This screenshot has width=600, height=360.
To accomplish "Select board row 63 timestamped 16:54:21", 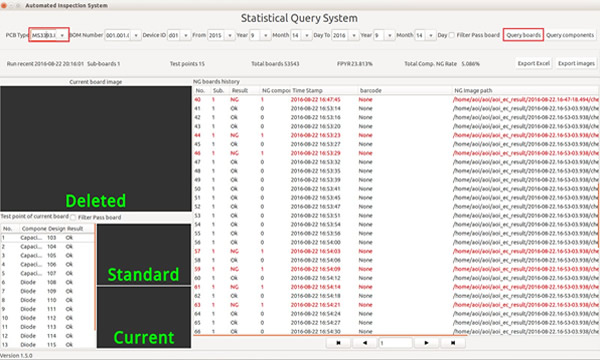I will (396, 305).
